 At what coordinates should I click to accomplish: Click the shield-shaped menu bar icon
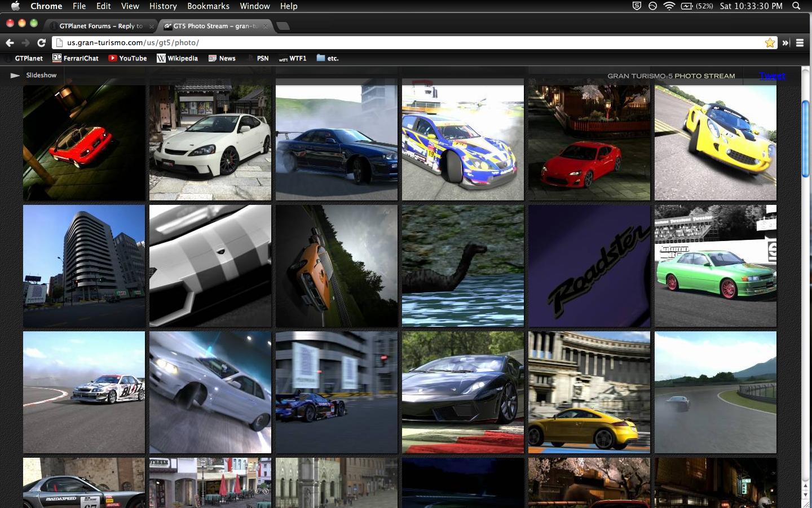point(636,6)
